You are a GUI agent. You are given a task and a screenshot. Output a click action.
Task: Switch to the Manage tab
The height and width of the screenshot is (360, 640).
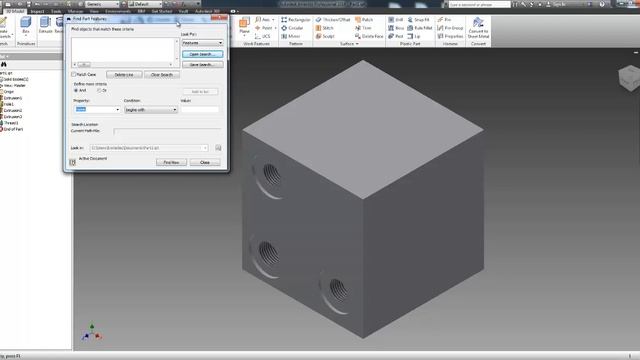tap(76, 11)
